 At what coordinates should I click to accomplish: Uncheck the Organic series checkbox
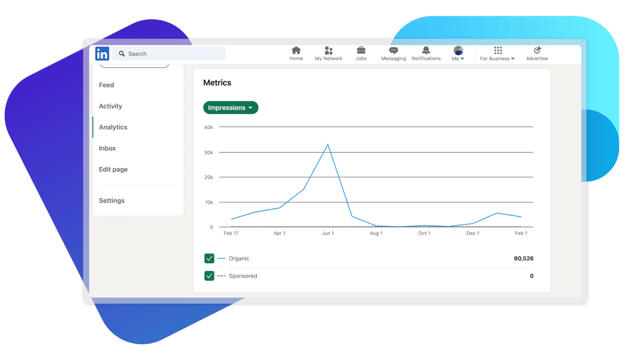tap(209, 259)
